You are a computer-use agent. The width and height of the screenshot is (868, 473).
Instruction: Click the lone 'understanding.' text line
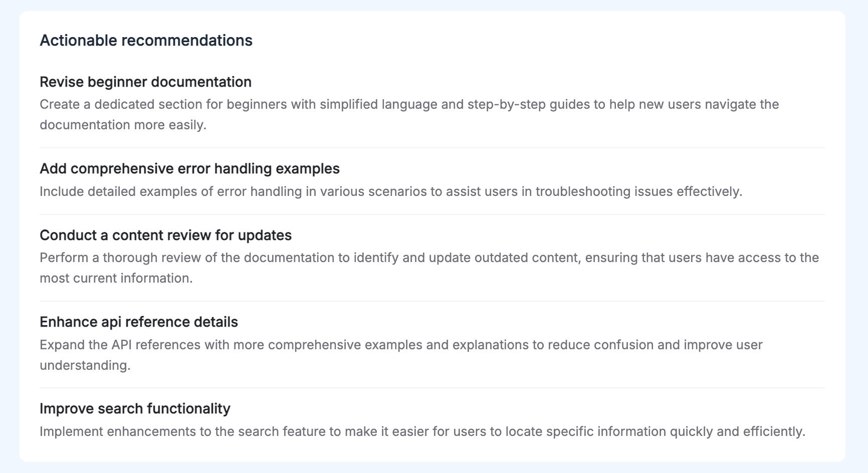(85, 365)
